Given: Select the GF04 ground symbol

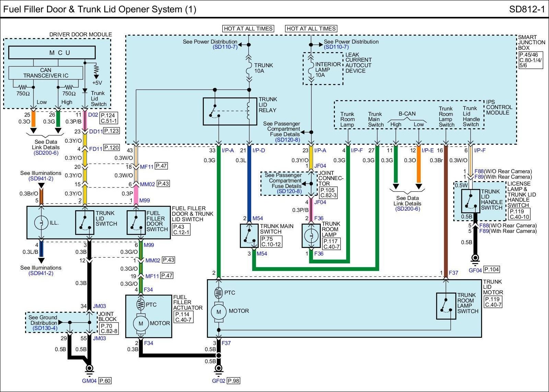Looking at the screenshot, I should click(x=475, y=258).
